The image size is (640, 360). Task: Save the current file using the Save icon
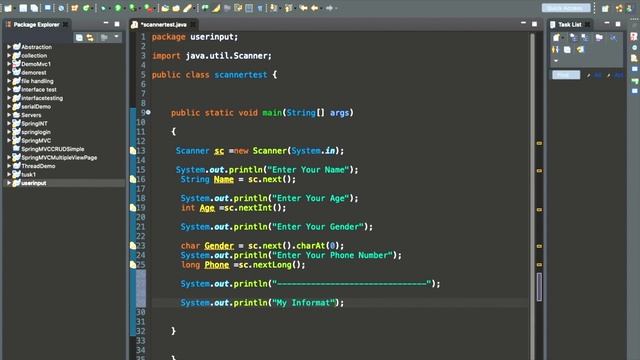(23, 8)
